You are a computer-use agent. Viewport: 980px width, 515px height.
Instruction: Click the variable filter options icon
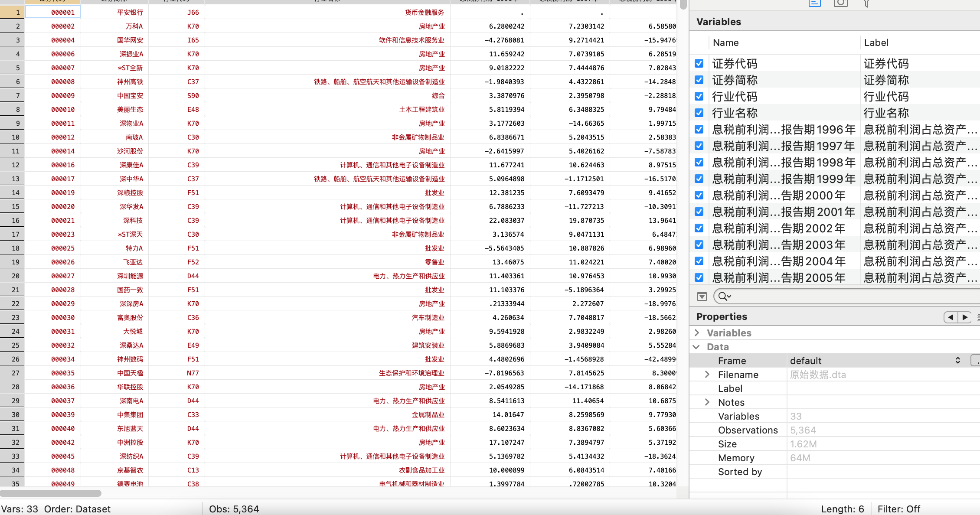[702, 297]
